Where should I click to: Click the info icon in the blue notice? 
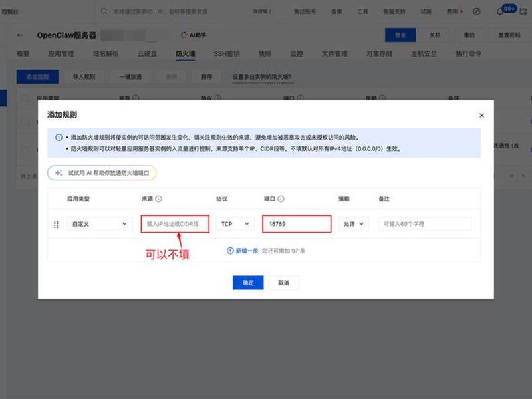click(59, 138)
